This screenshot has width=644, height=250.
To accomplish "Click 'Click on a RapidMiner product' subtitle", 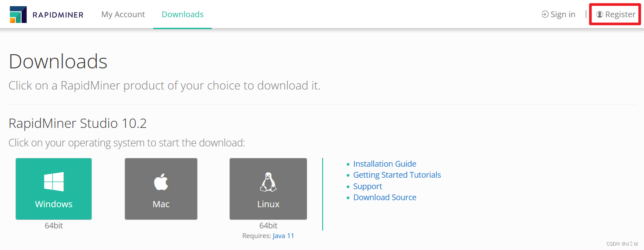I will [165, 86].
